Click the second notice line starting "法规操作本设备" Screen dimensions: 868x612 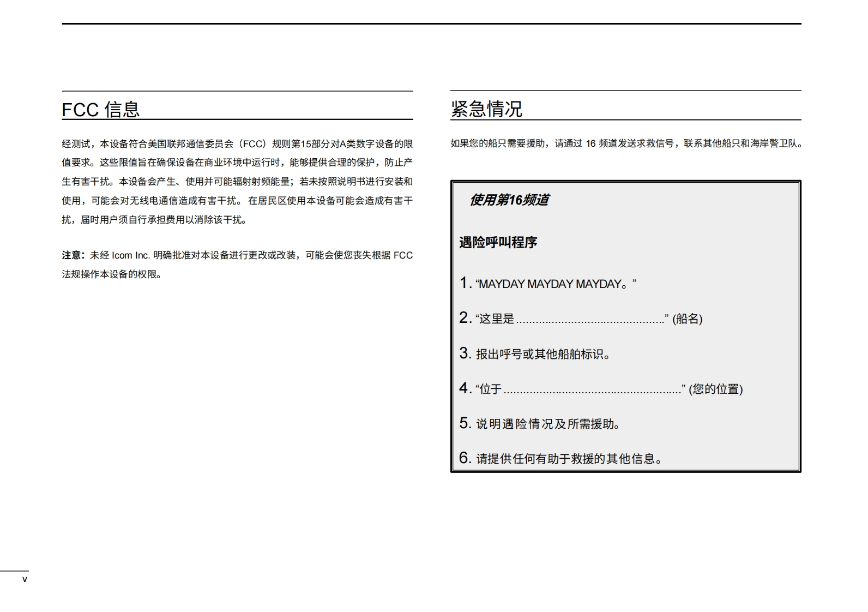pyautogui.click(x=112, y=274)
